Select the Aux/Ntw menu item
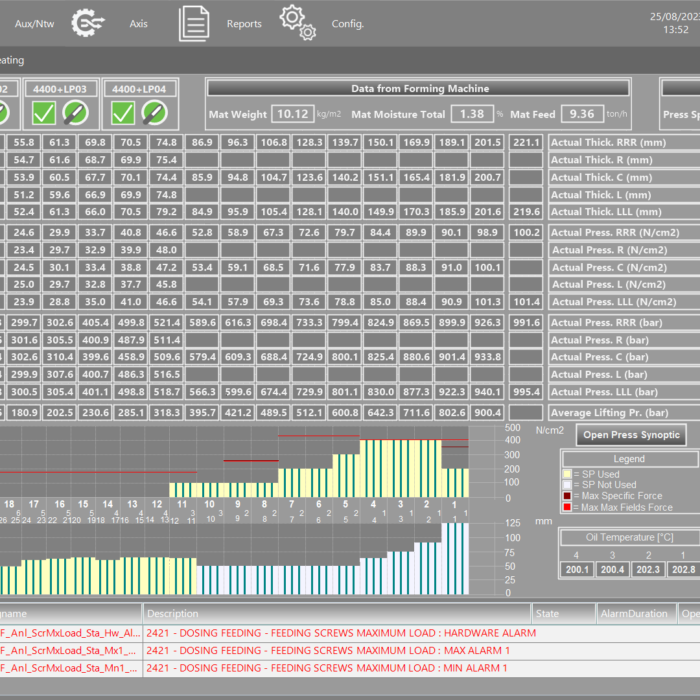Image resolution: width=700 pixels, height=700 pixels. [x=32, y=23]
